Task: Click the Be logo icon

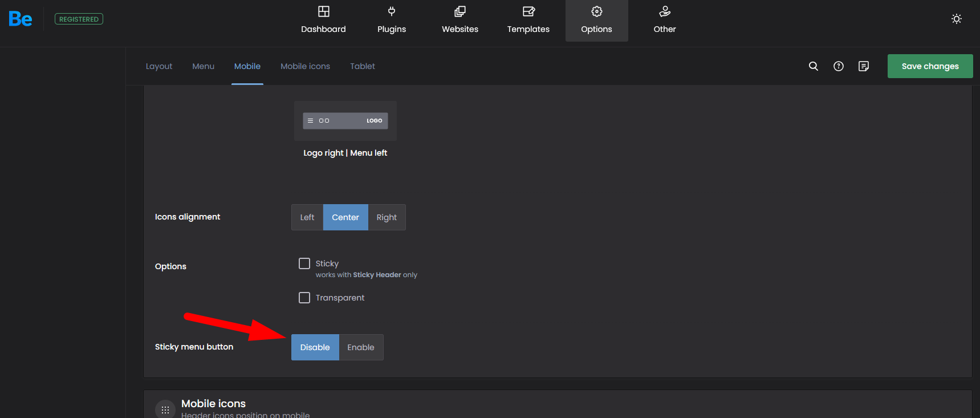Action: [x=21, y=19]
